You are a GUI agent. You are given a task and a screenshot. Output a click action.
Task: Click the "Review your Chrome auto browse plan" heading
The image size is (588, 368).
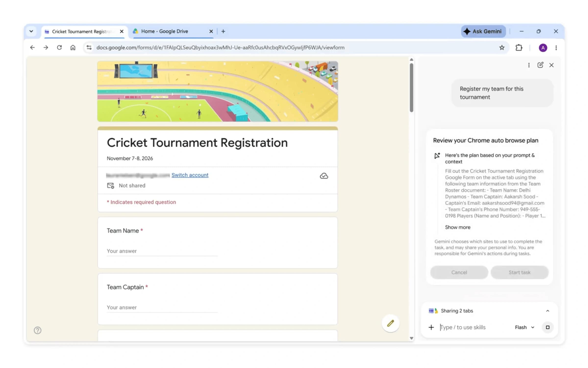[486, 140]
